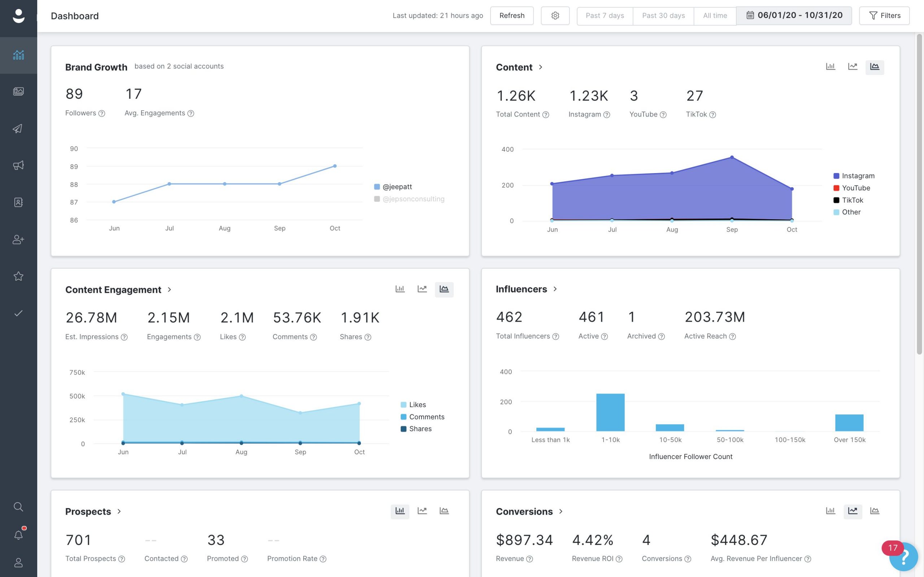Screen dimensions: 924x577
Task: Open the search icon near the bottom sidebar
Action: pos(18,507)
